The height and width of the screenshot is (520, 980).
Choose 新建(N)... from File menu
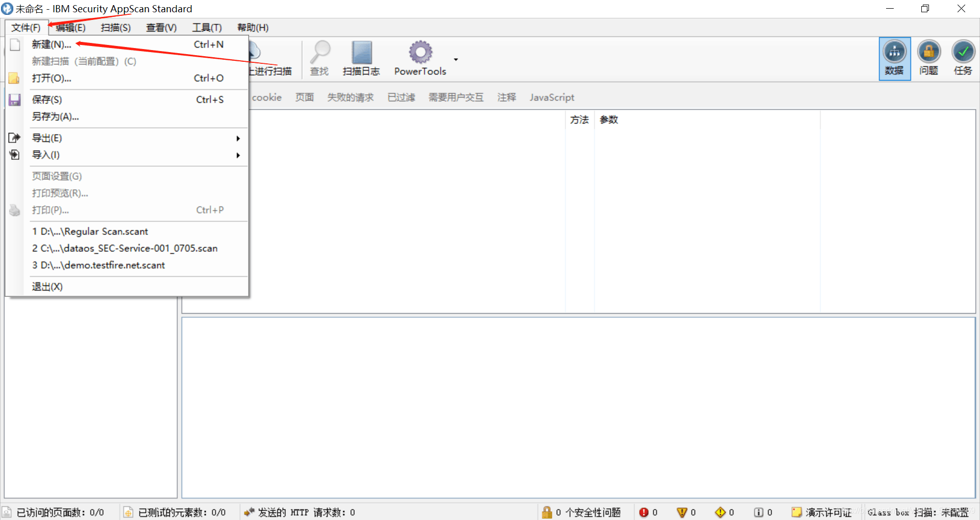[x=127, y=44]
